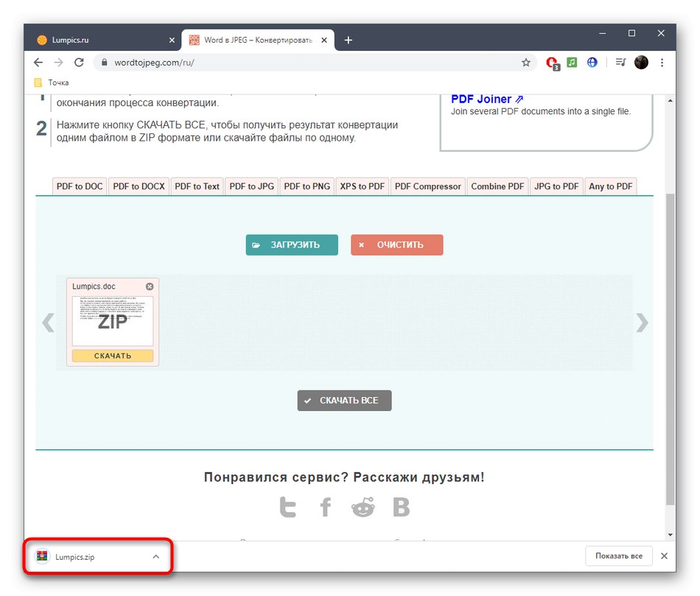700x596 pixels.
Task: Select the Reddit share icon
Action: point(363,506)
